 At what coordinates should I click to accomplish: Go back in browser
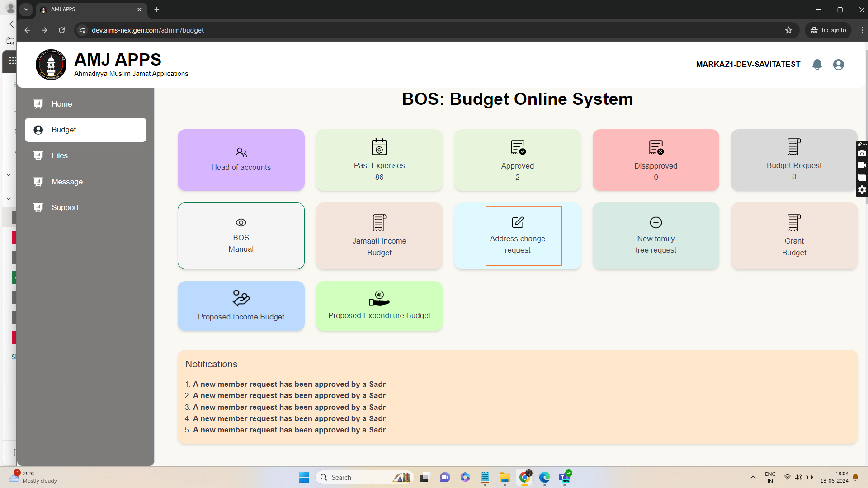[x=28, y=30]
